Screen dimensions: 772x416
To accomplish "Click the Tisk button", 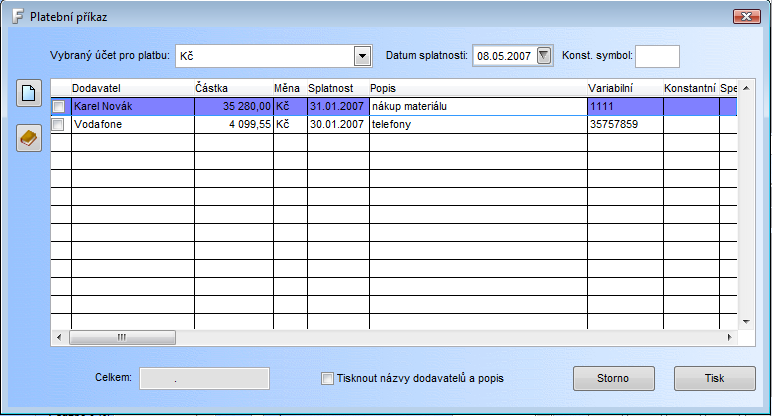I will [714, 378].
